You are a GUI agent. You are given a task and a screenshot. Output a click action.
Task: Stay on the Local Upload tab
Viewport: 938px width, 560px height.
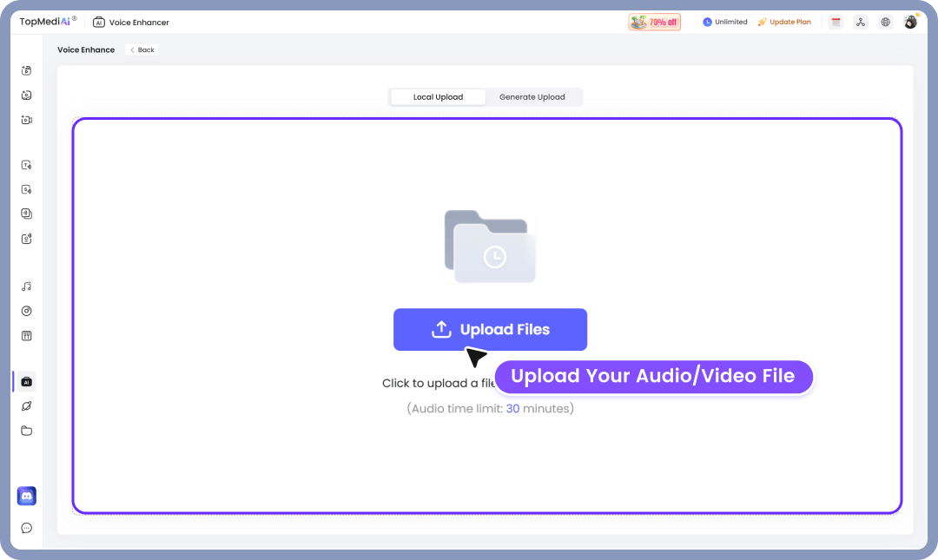(x=437, y=96)
